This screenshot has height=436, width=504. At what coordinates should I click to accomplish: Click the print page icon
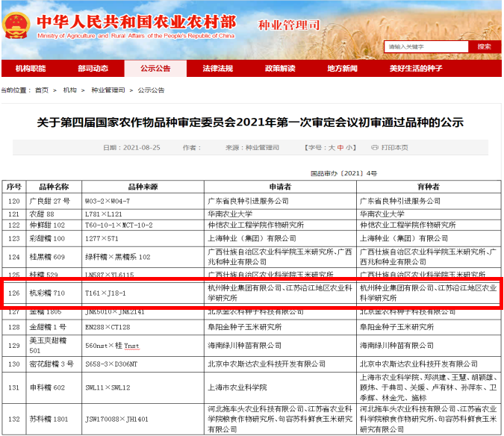[376, 148]
